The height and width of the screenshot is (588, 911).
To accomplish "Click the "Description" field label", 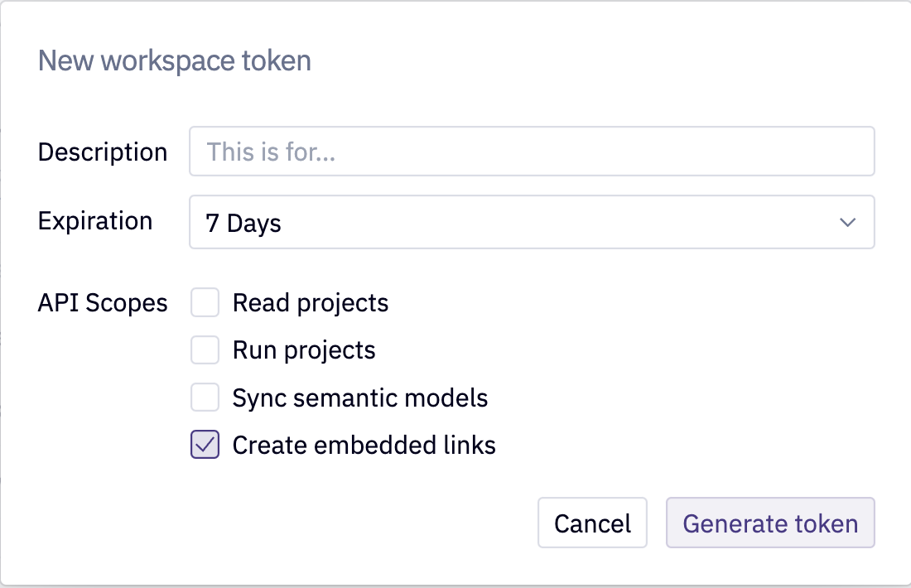I will 103,152.
